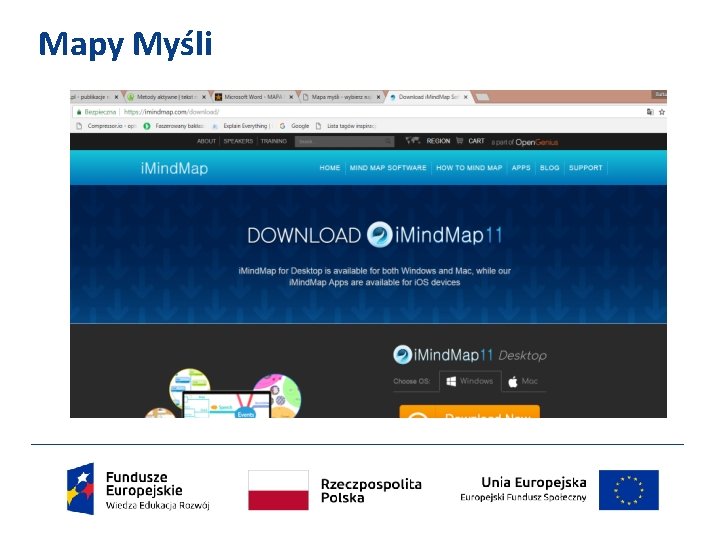
Task: Open a new browser tab
Action: (x=482, y=97)
